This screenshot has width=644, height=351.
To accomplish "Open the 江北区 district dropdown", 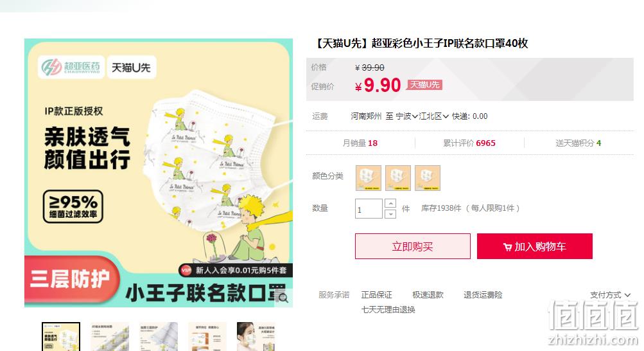I will (x=433, y=116).
